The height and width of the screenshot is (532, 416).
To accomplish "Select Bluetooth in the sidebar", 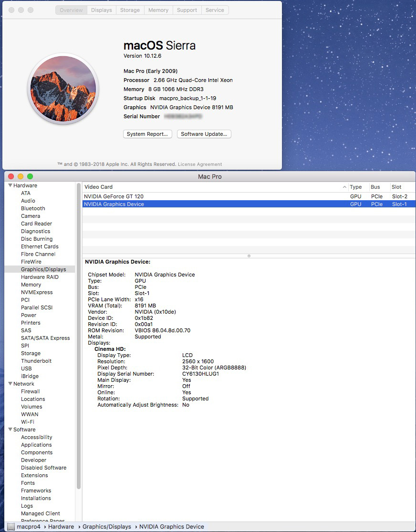I will tap(33, 208).
